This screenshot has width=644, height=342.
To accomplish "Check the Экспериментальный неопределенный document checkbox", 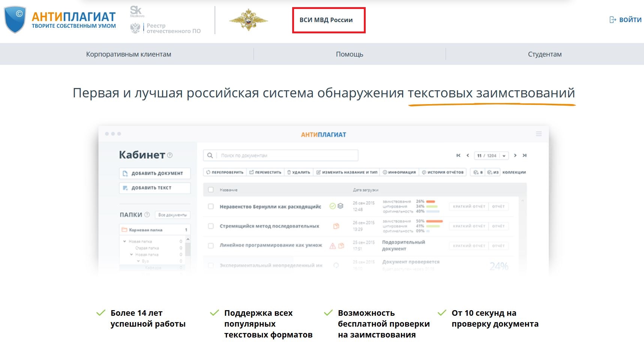I will [211, 265].
